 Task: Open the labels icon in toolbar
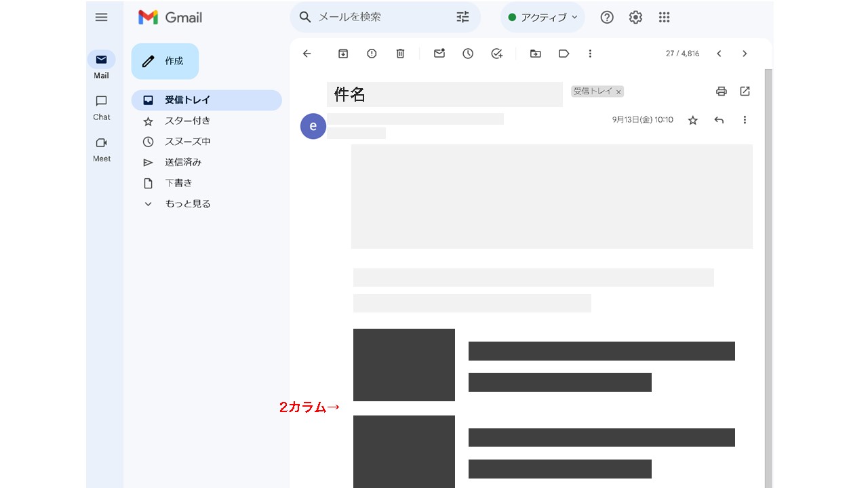pyautogui.click(x=564, y=54)
